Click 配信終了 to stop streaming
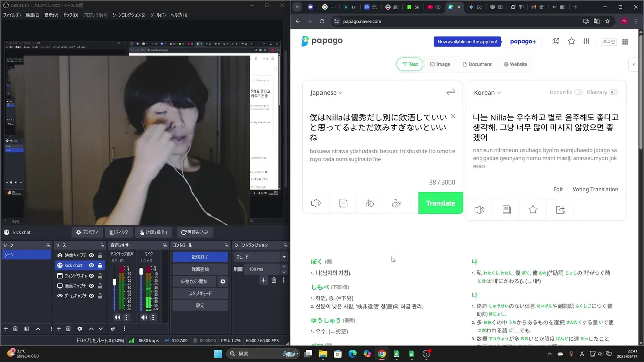 pyautogui.click(x=200, y=257)
